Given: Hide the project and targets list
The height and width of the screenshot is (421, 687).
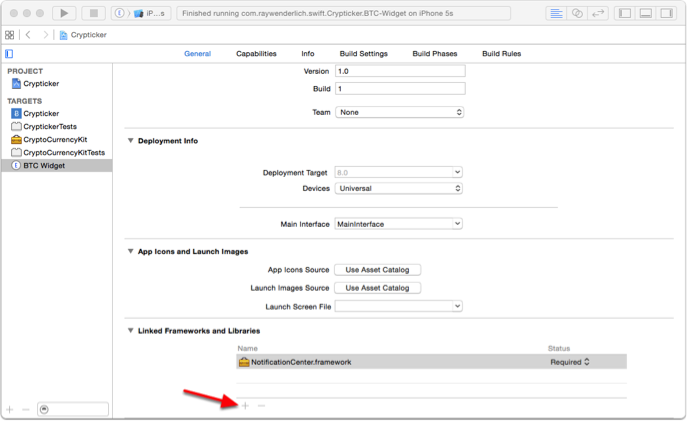Looking at the screenshot, I should (9, 53).
